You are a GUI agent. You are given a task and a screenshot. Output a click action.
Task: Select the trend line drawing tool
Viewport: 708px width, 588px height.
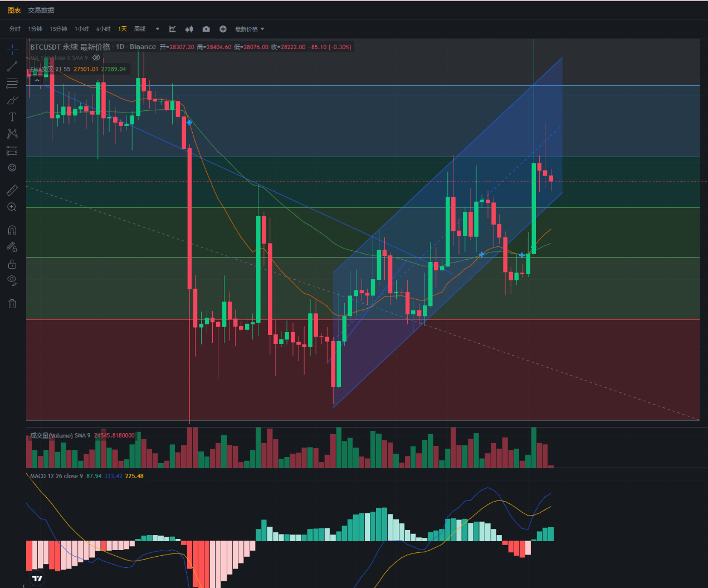pyautogui.click(x=12, y=67)
